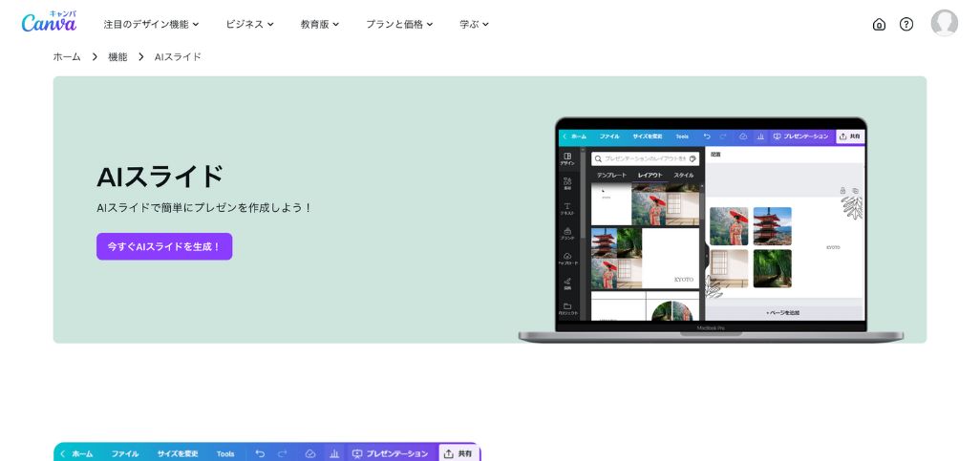
Task: Select the pagoda photo on the canvas
Action: pos(773,226)
